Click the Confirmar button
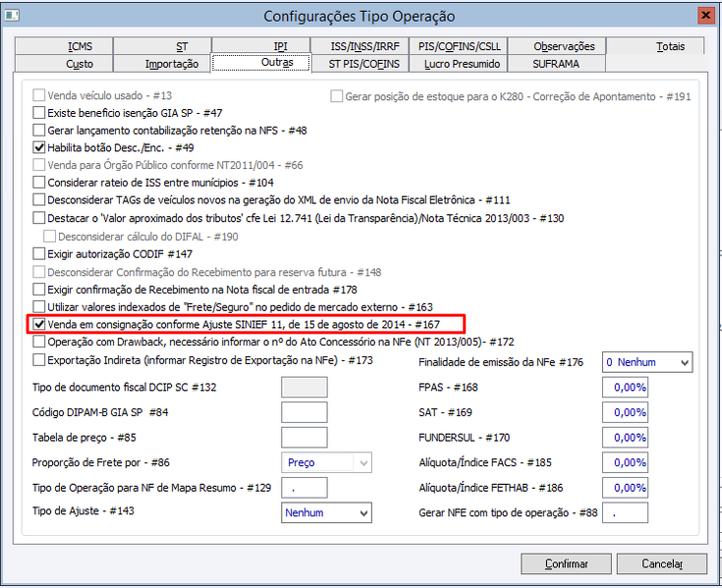The height and width of the screenshot is (588, 722). pos(567,563)
